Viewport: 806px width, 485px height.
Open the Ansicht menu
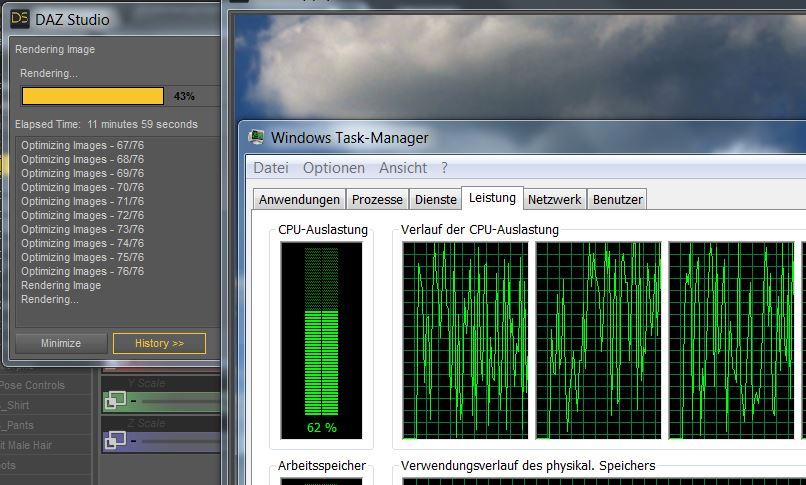point(403,168)
